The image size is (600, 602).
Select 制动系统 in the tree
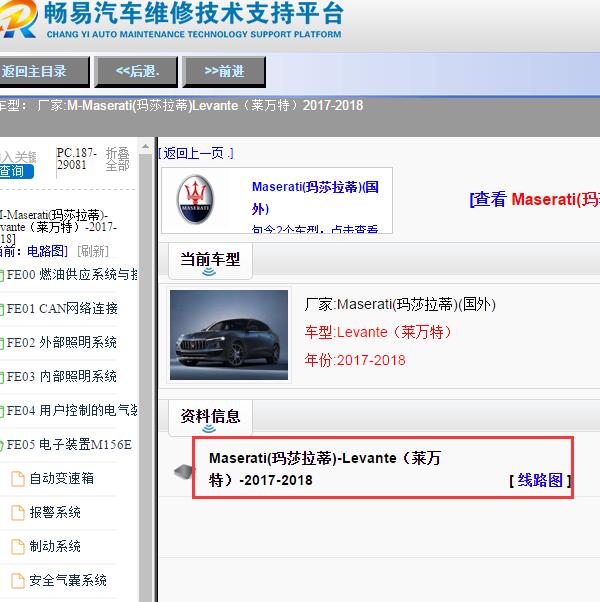[55, 547]
